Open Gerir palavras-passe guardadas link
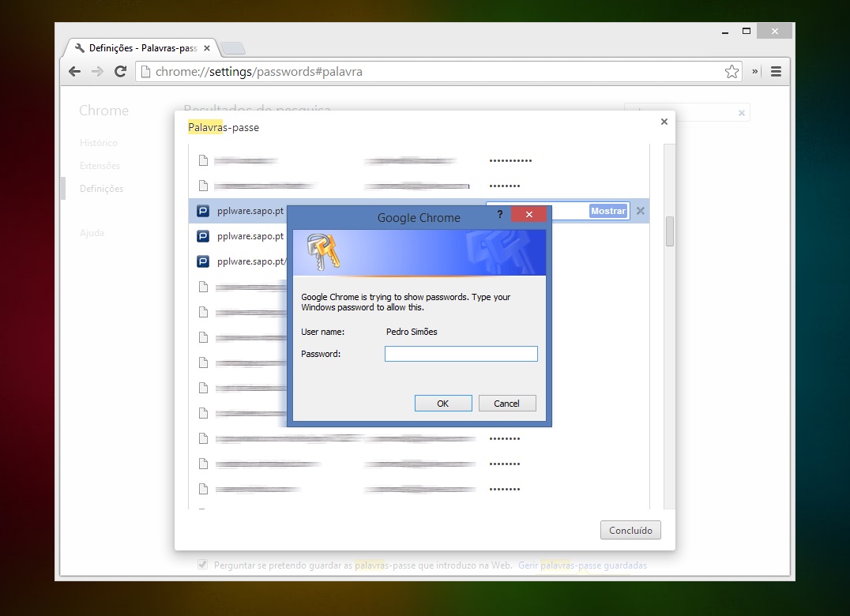The image size is (850, 616). (583, 565)
